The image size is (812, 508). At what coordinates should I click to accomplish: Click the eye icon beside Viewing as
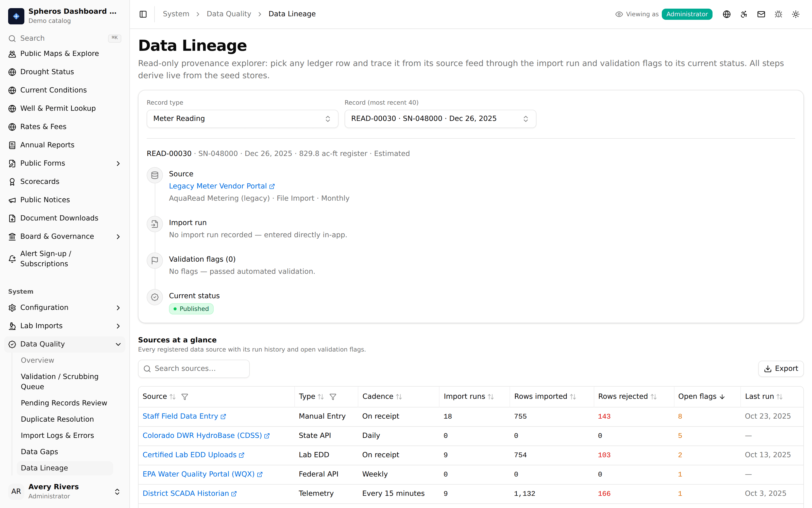pyautogui.click(x=619, y=14)
